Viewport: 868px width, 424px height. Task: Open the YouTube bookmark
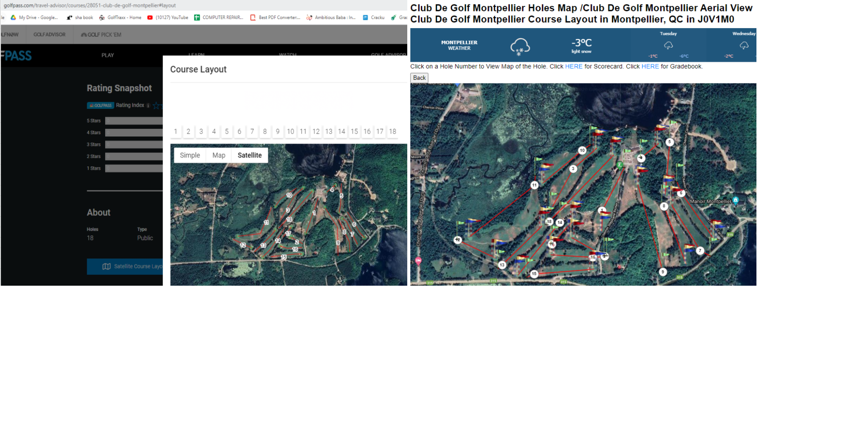(x=168, y=18)
